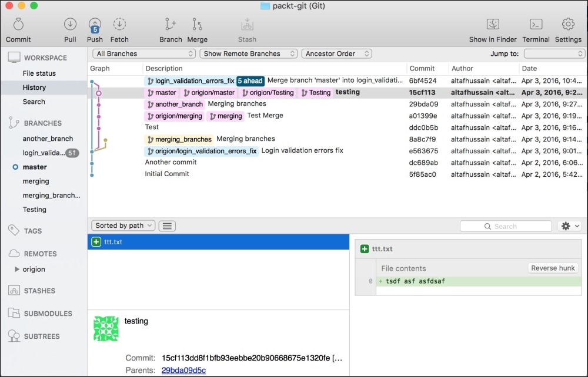Image resolution: width=588 pixels, height=377 pixels.
Task: Open the Ancestor Order dropdown
Action: (x=336, y=53)
